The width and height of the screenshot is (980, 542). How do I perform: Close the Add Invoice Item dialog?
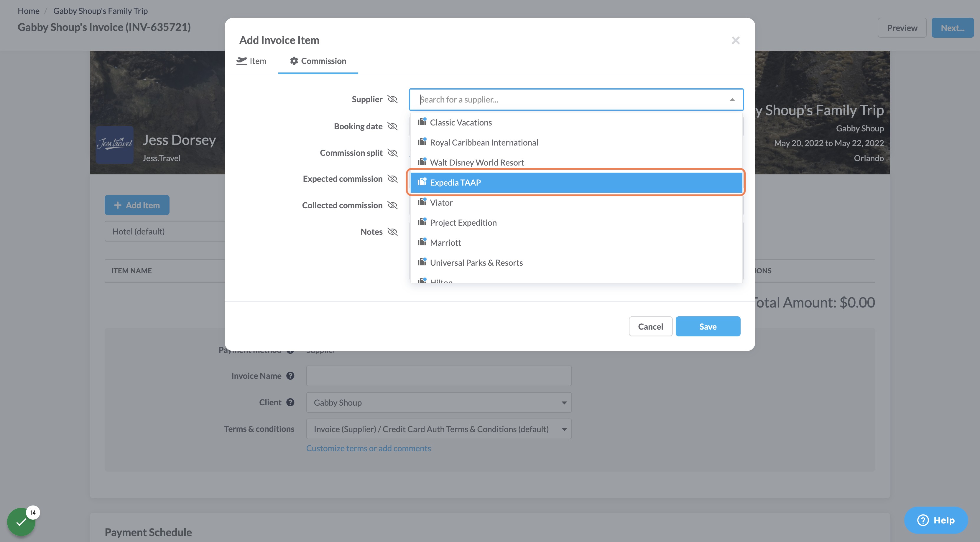(x=735, y=40)
